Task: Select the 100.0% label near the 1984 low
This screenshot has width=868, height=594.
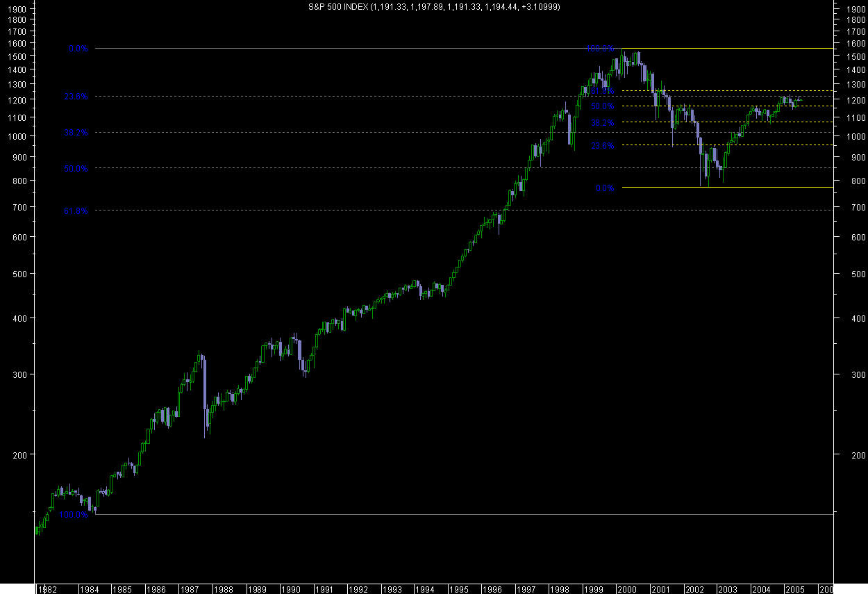Action: [x=74, y=515]
